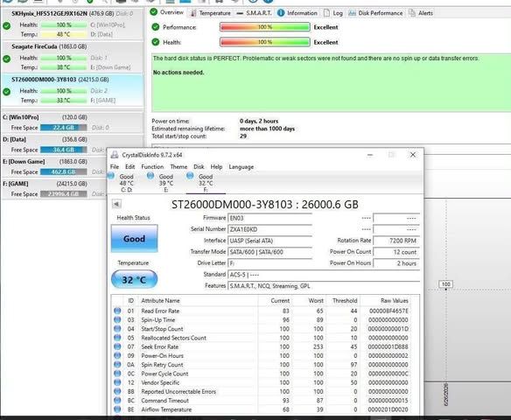Click the Rotation Rate field 7200 RPM

pos(396,241)
